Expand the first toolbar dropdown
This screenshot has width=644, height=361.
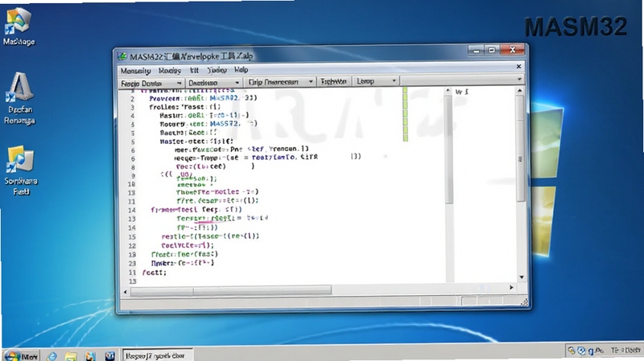151,84
